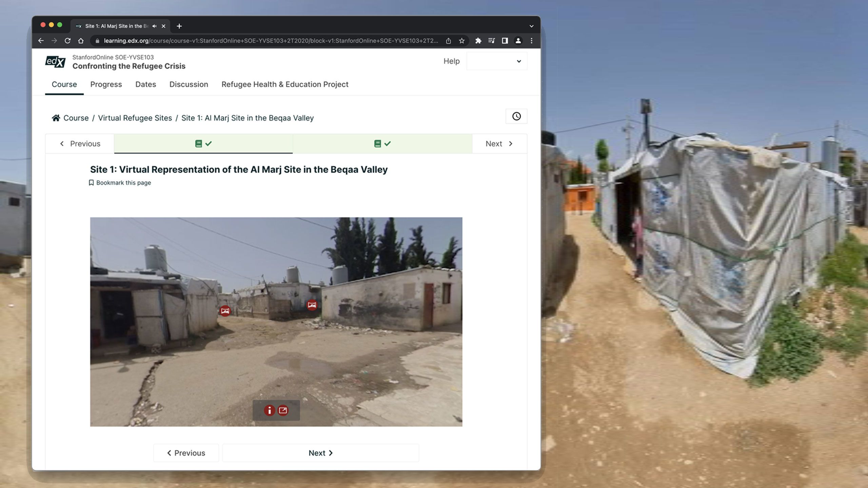Click the course home icon in breadcrumb
Screen dimensions: 868x488
click(56, 118)
